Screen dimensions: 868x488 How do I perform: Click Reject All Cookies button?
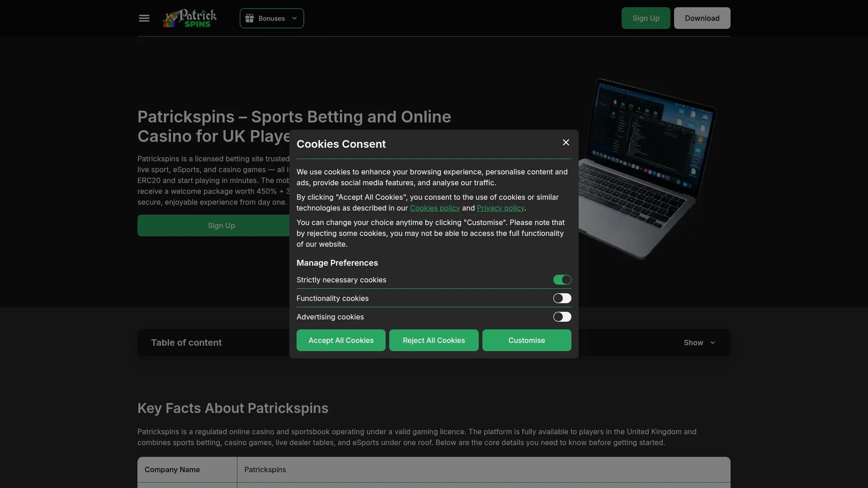pyautogui.click(x=434, y=340)
